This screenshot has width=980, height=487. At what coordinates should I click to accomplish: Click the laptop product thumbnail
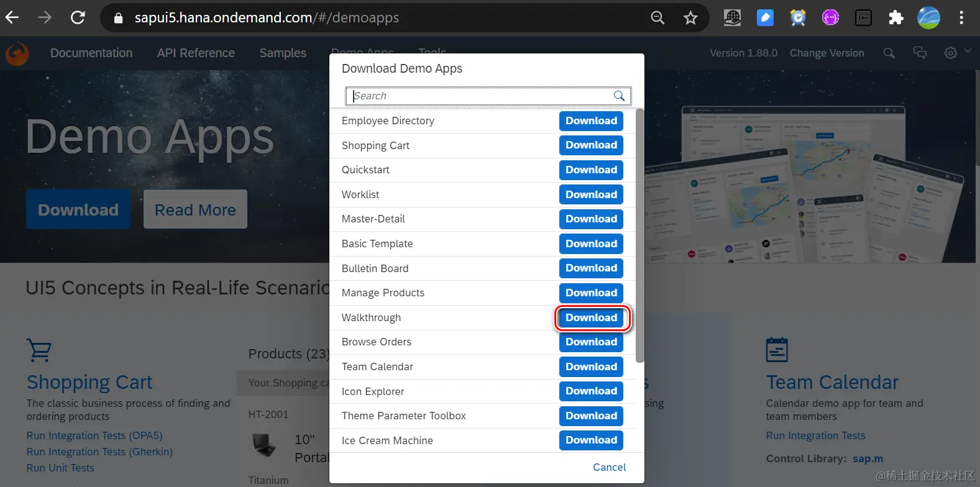click(265, 445)
